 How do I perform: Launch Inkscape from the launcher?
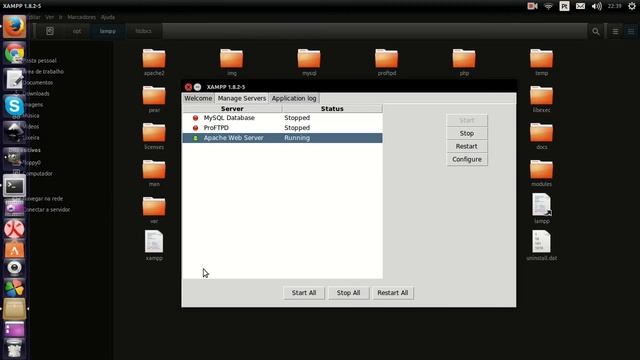(14, 131)
